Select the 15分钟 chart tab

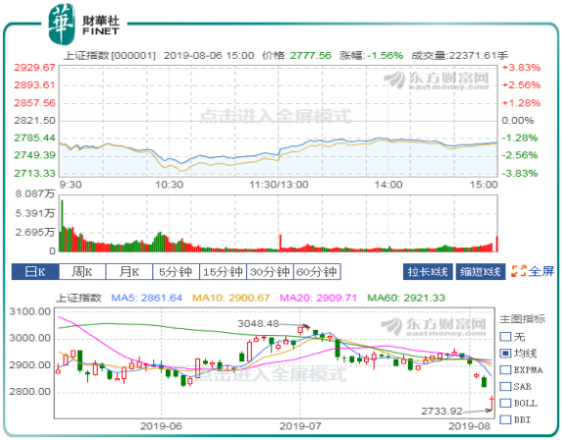(223, 272)
